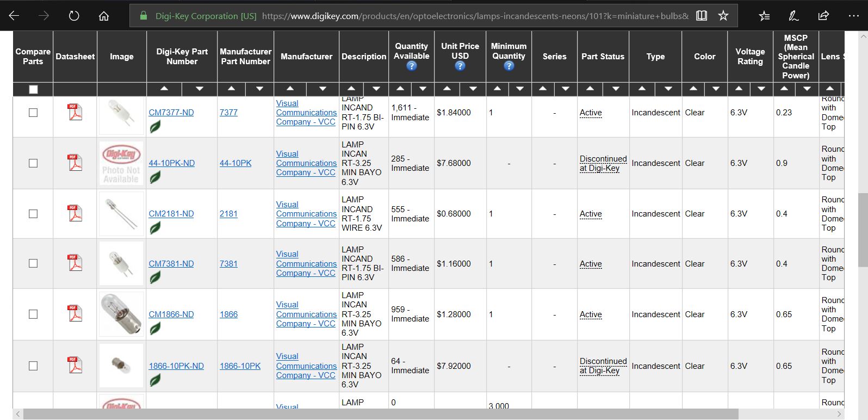This screenshot has height=420, width=868.
Task: Open datasheet PDF for 44-10PK-ND
Action: [75, 163]
